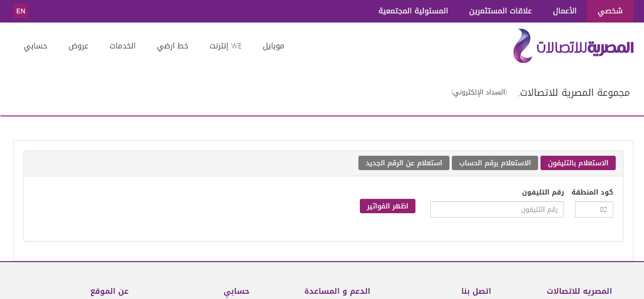Open حسابي in the main navigation
Viewport: 644px width, 299px height.
coord(35,46)
